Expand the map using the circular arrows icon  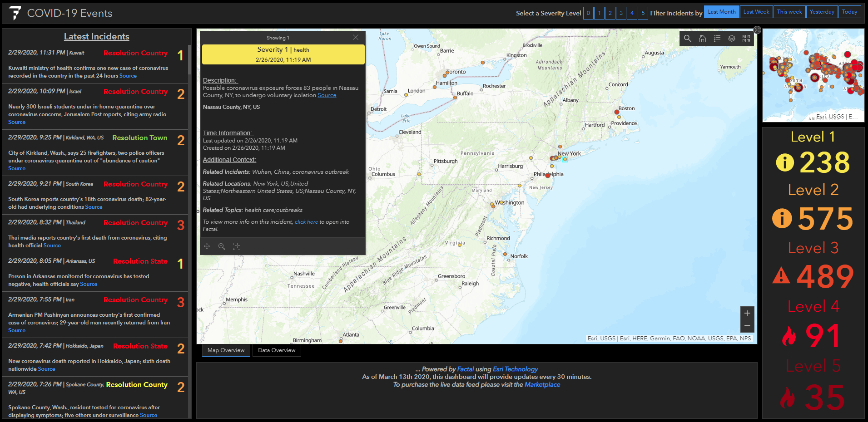pos(757,30)
